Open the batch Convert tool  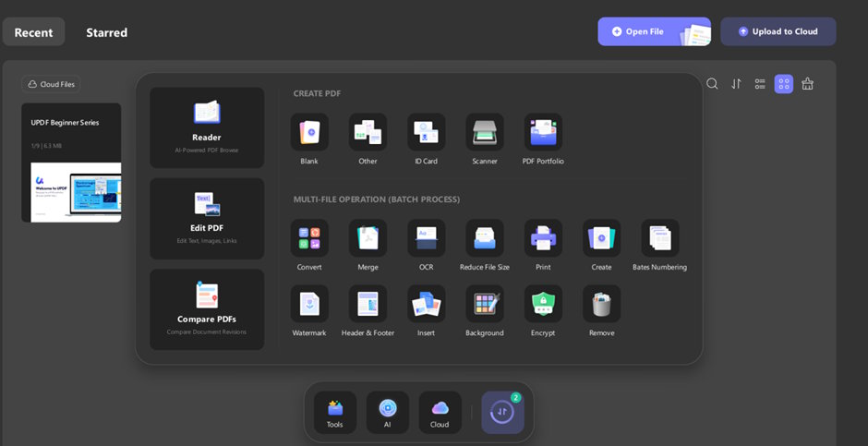click(309, 238)
